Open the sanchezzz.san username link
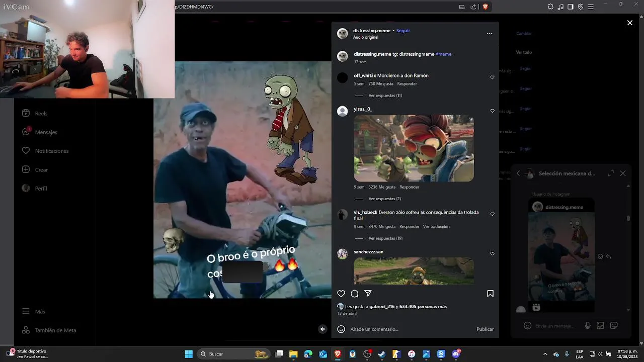Image resolution: width=644 pixels, height=362 pixels. [x=368, y=252]
